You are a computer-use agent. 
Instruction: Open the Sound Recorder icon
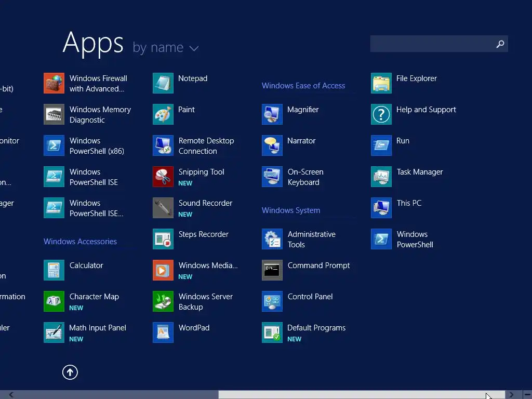[x=163, y=208]
